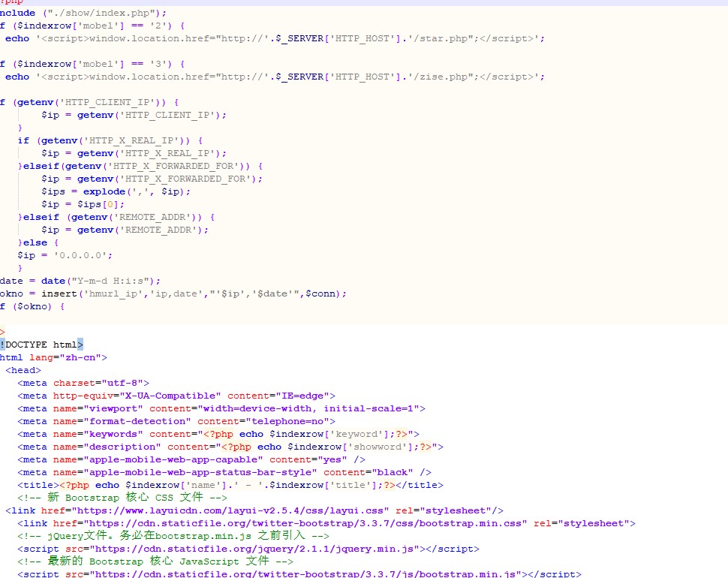Click the apple-mobile-web-app-status-bar-style meta line
728x578 pixels.
coord(224,473)
